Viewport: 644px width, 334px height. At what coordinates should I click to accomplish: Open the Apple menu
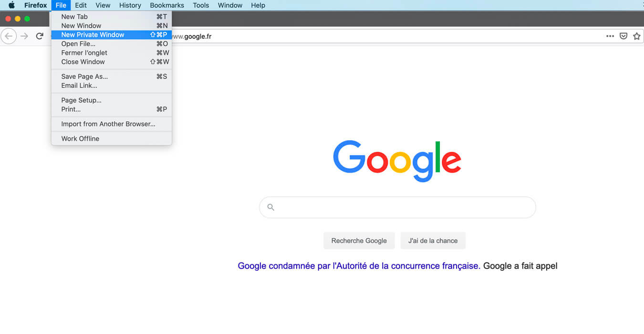(x=11, y=5)
